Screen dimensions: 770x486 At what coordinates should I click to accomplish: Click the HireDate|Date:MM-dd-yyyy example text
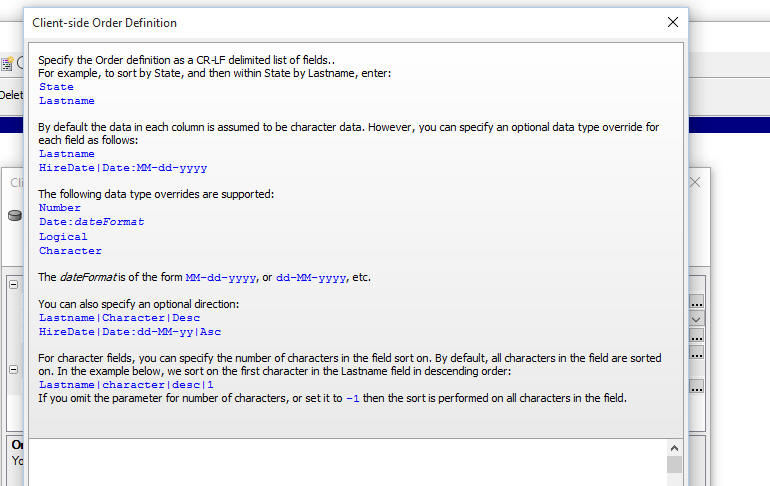pyautogui.click(x=123, y=168)
